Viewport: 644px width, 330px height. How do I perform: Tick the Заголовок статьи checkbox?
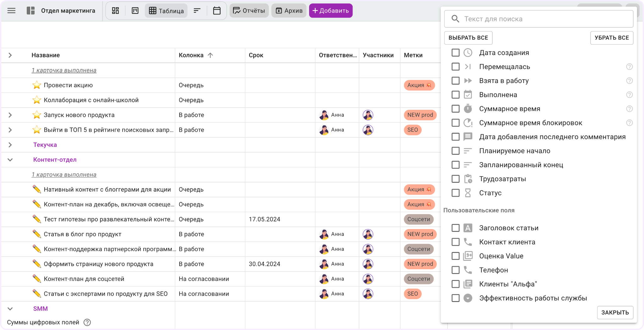455,228
